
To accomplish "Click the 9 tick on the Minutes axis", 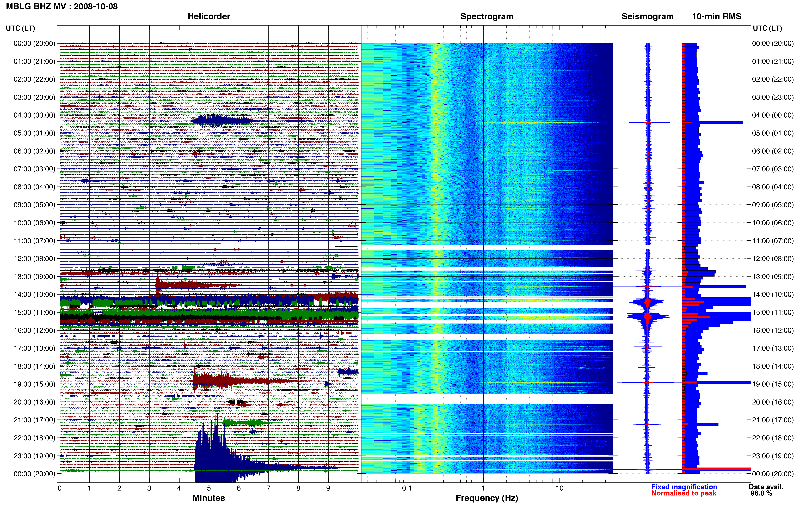I will point(328,488).
